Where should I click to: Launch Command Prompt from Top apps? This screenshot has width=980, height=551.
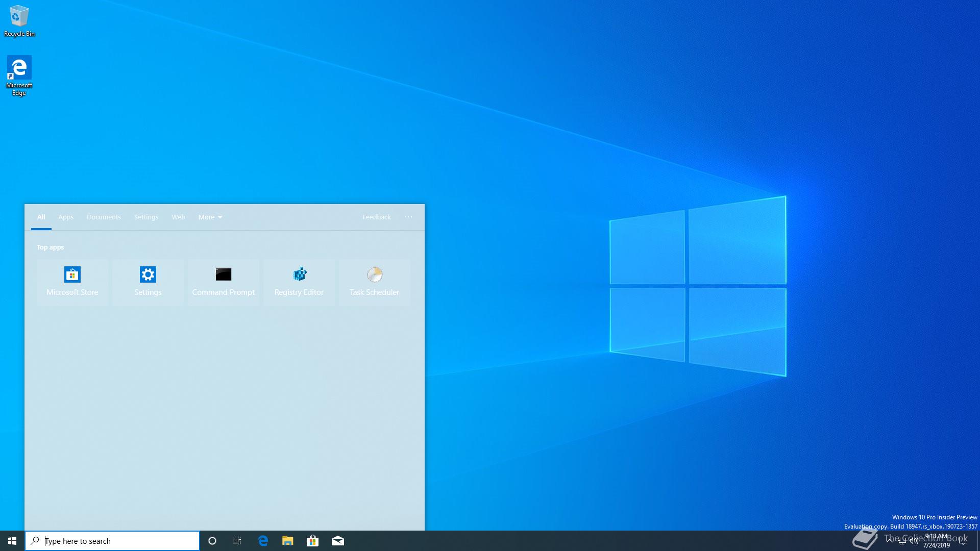pyautogui.click(x=223, y=282)
